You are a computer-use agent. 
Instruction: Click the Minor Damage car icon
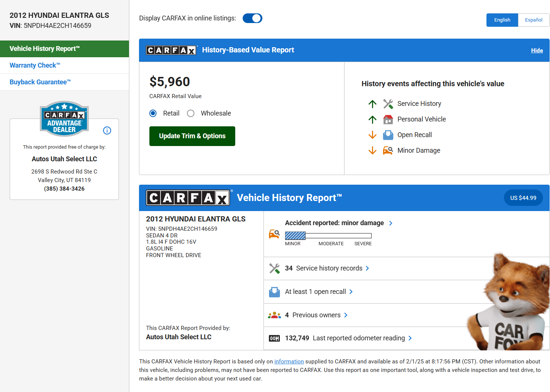(388, 150)
